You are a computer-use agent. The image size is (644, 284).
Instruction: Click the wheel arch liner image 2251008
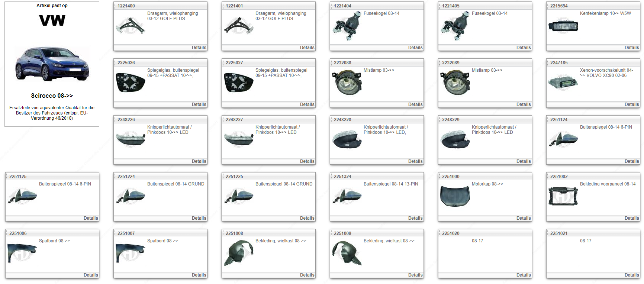pos(238,253)
